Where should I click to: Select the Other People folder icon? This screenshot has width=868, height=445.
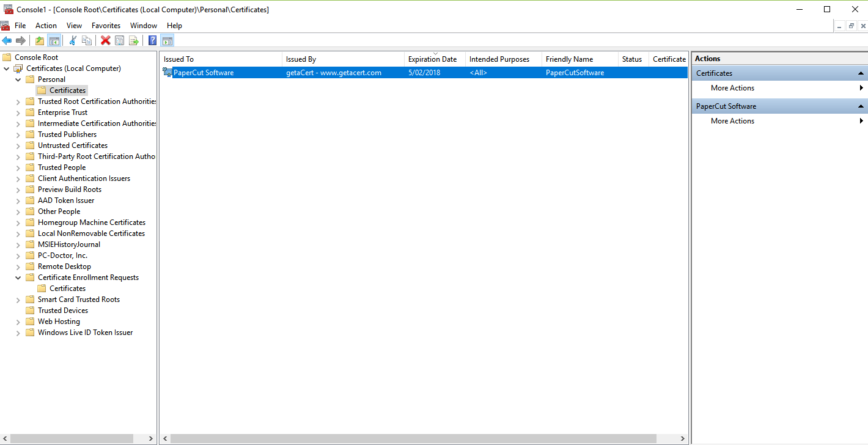(31, 211)
